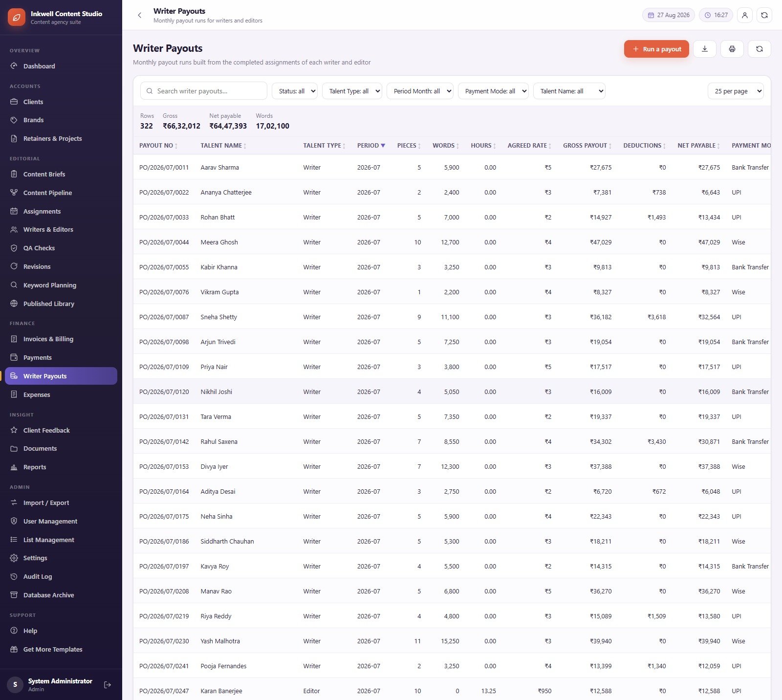The width and height of the screenshot is (782, 700).
Task: Open the Payment Mode filter dropdown
Action: click(x=493, y=91)
